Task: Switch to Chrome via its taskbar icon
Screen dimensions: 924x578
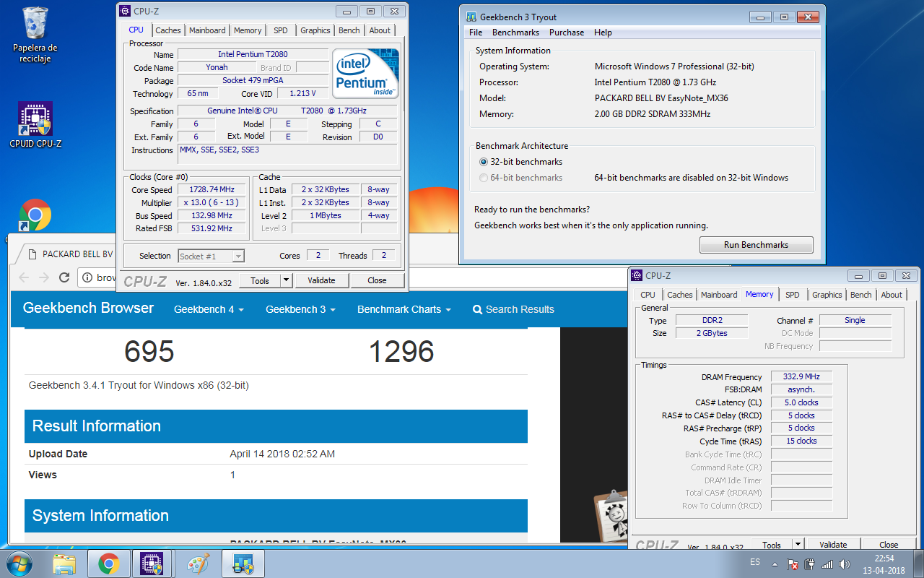Action: [x=109, y=564]
